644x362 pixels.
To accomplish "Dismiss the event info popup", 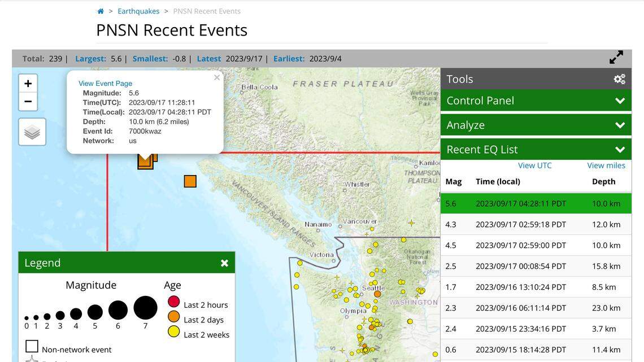I will [216, 77].
